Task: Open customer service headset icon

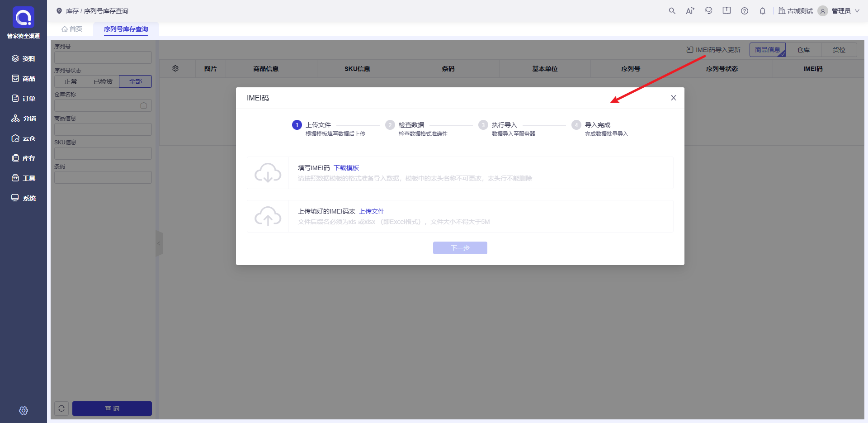Action: pos(708,10)
